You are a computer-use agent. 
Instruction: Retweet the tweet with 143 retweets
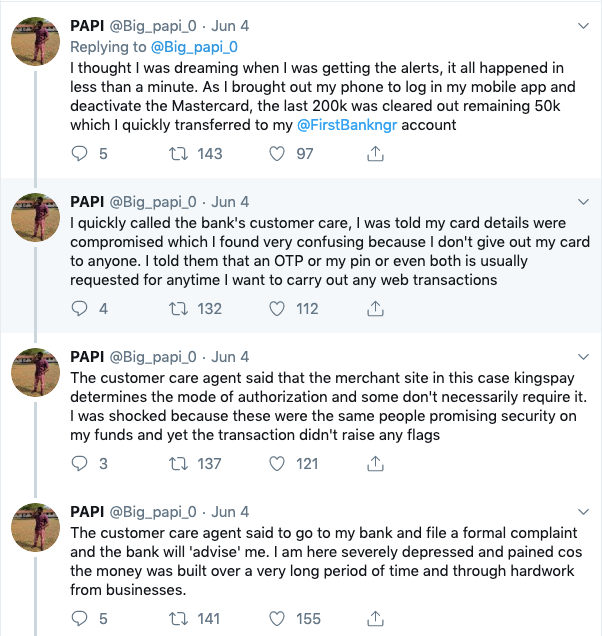(x=181, y=153)
